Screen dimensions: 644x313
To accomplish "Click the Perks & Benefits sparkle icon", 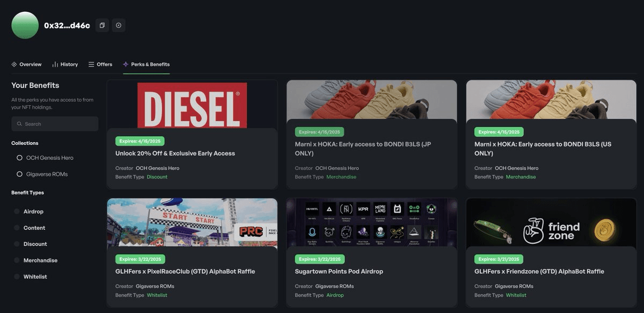I will (126, 64).
